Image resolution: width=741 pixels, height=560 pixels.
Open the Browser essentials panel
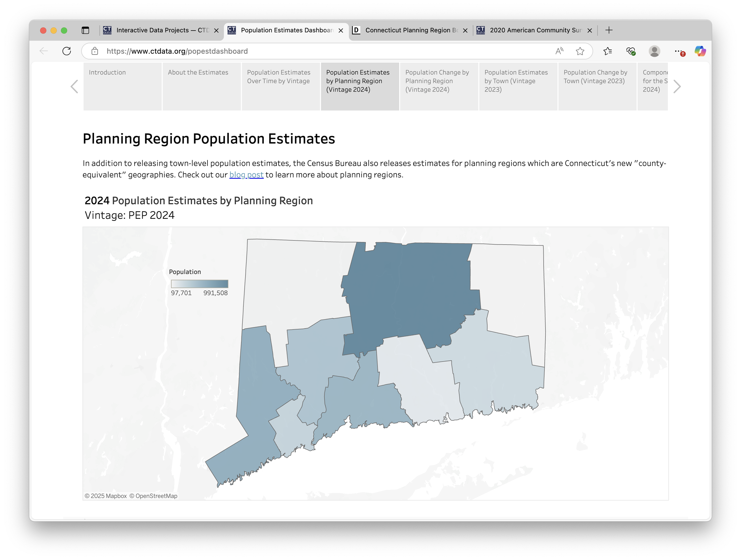(x=630, y=51)
